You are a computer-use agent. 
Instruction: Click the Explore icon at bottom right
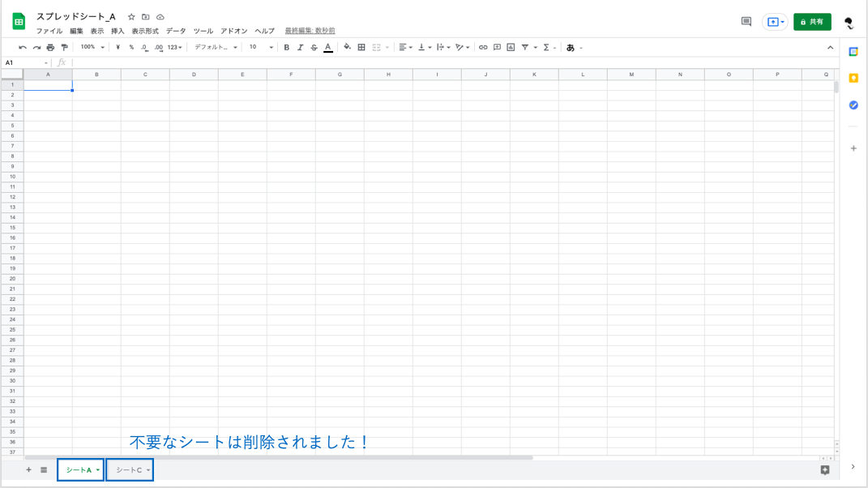click(x=826, y=470)
